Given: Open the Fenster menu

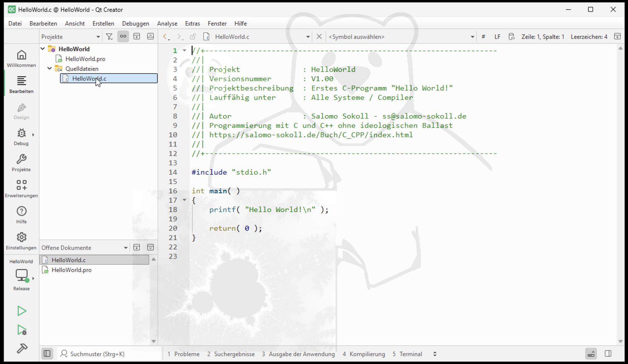Looking at the screenshot, I should (x=217, y=24).
